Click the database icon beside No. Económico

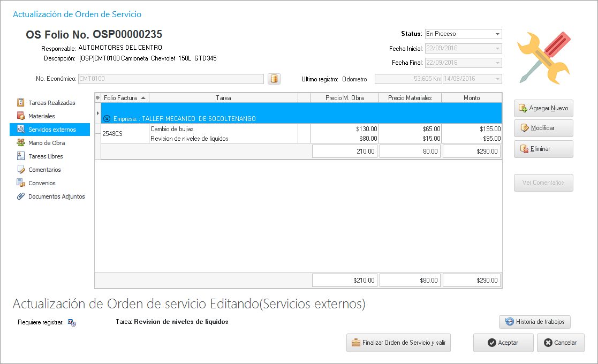pos(274,79)
